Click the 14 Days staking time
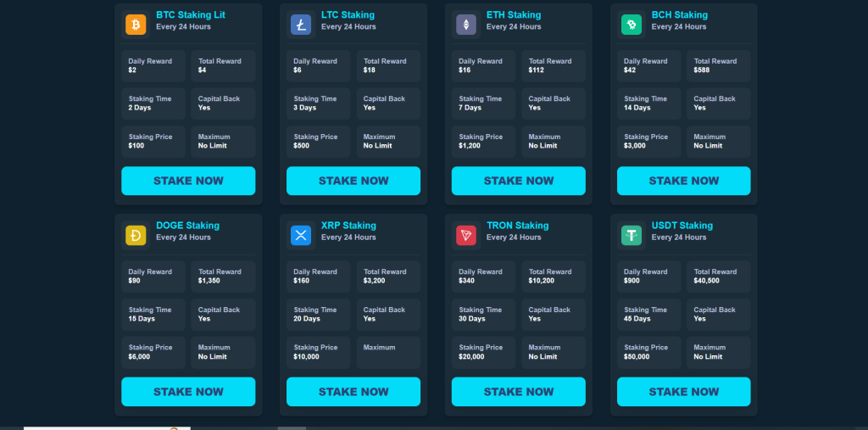868x430 pixels. (637, 108)
